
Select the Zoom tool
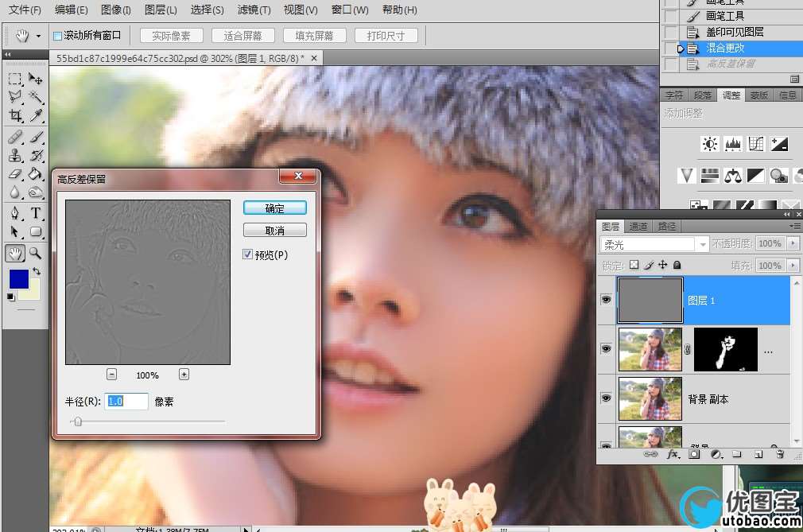click(x=35, y=253)
